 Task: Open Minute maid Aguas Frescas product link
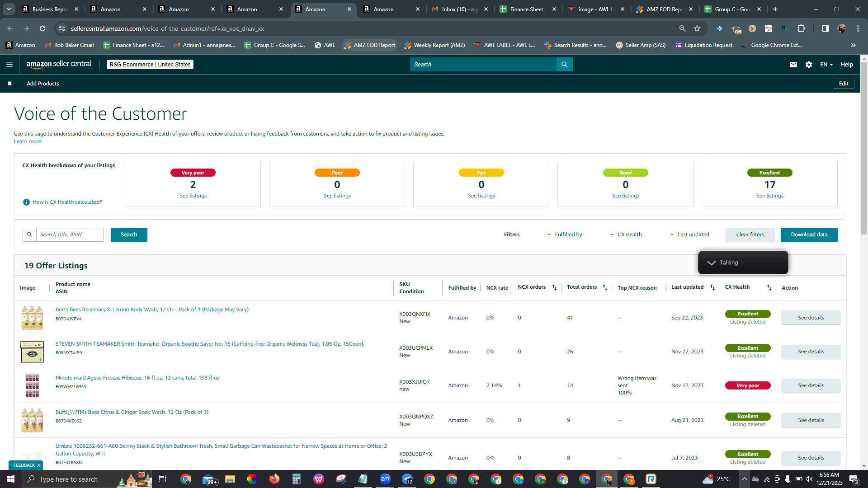pyautogui.click(x=137, y=378)
